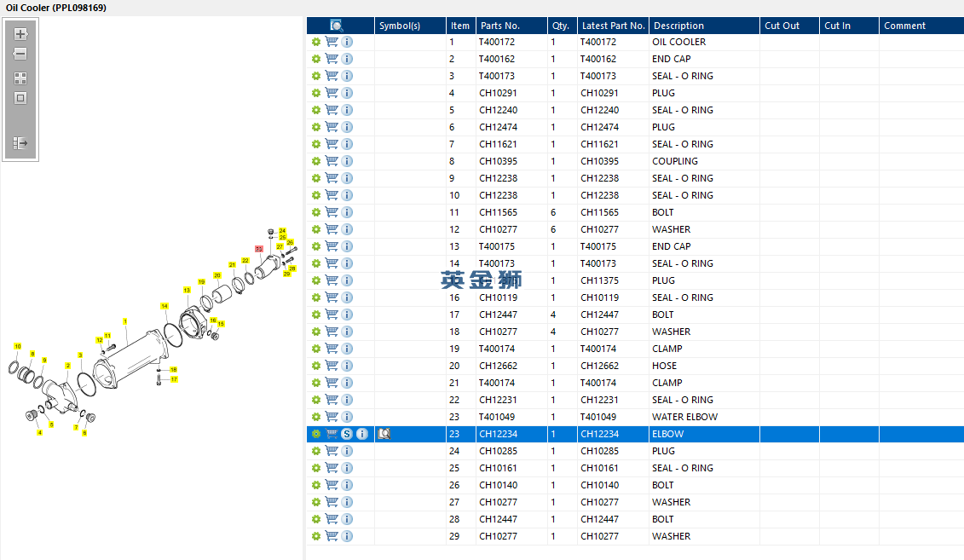Open info for COUPLING CH10395
Viewport: 964px width, 560px height.
coord(348,161)
